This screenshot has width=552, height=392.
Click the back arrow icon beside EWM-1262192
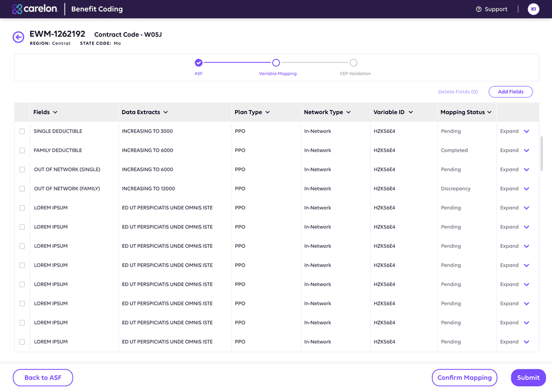click(x=18, y=37)
